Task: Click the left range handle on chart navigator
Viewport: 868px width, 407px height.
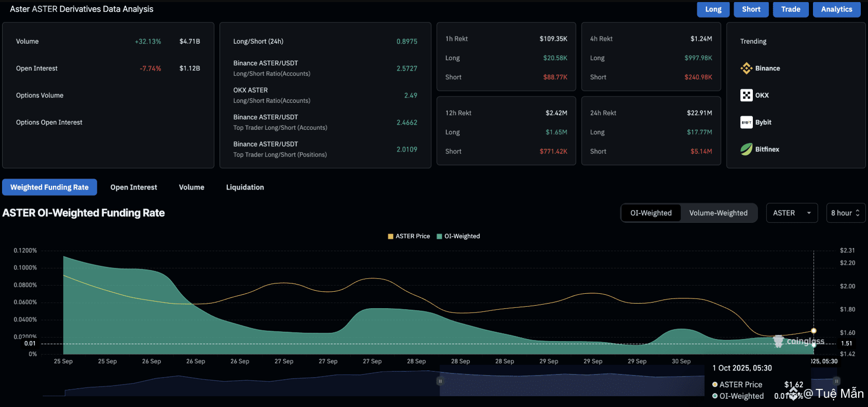Action: click(440, 381)
